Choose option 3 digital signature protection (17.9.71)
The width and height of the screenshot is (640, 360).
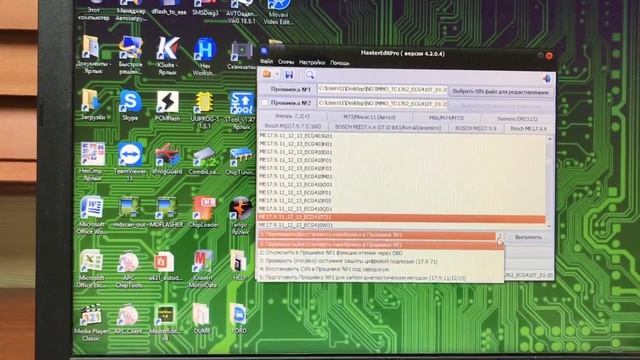[x=380, y=262]
